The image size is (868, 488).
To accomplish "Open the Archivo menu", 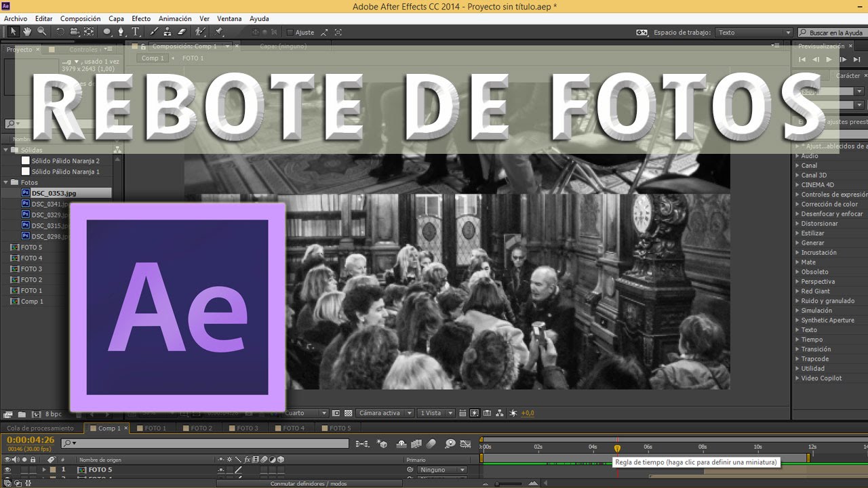I will [15, 18].
